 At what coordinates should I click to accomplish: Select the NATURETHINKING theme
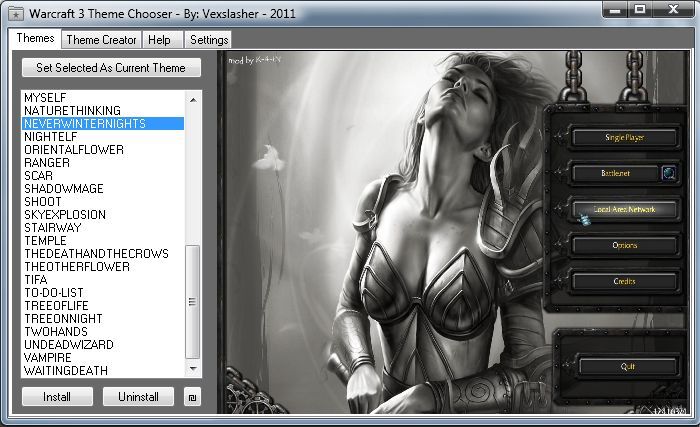[103, 111]
